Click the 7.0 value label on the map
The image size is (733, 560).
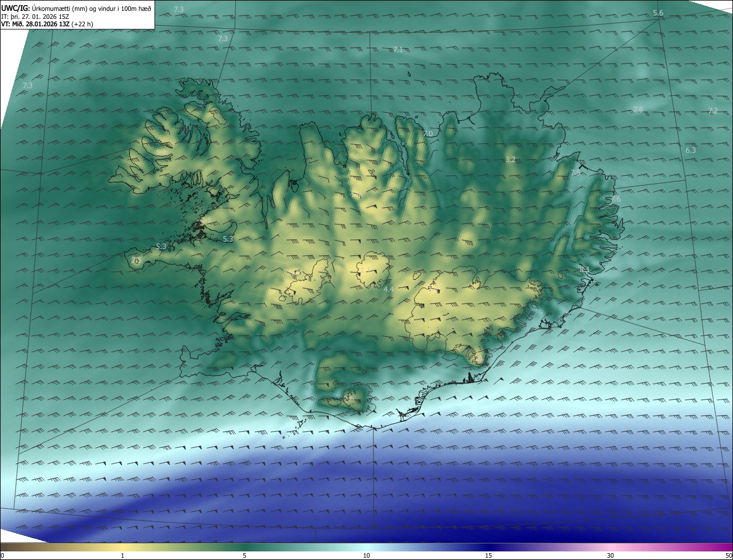(428, 133)
